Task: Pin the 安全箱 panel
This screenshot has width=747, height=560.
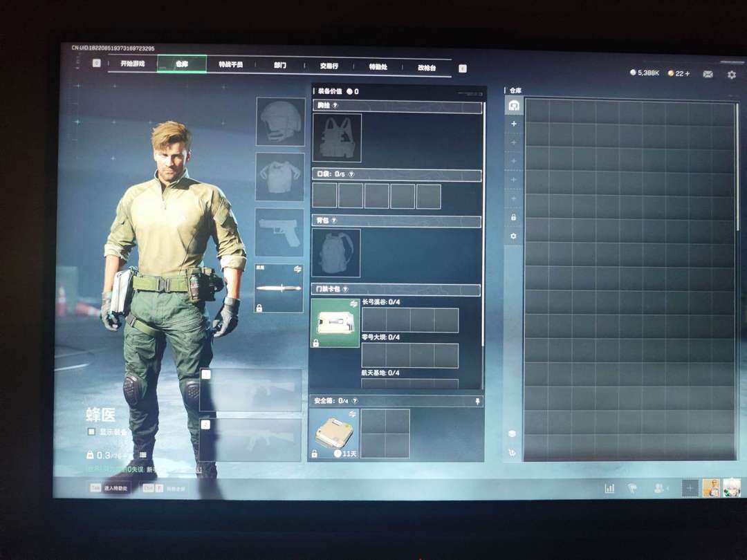Action: click(477, 402)
